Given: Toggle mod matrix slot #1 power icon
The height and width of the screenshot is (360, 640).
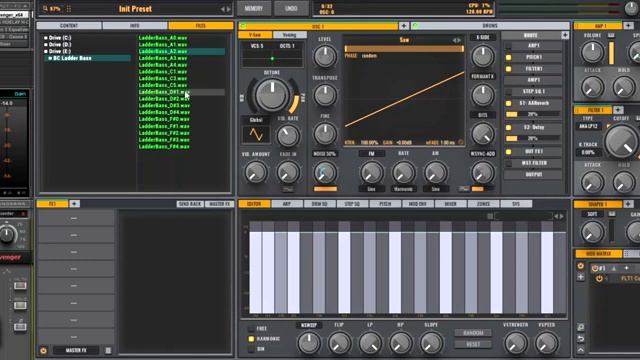Looking at the screenshot, I should [595, 268].
